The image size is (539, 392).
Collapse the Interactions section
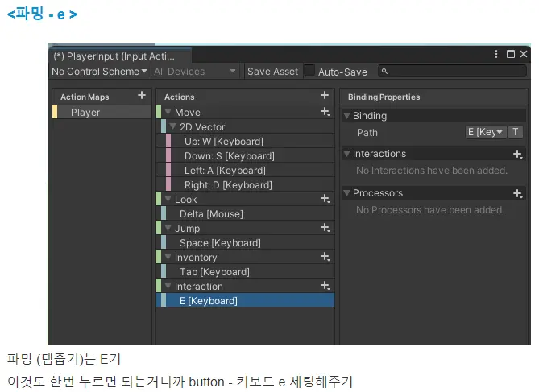346,153
